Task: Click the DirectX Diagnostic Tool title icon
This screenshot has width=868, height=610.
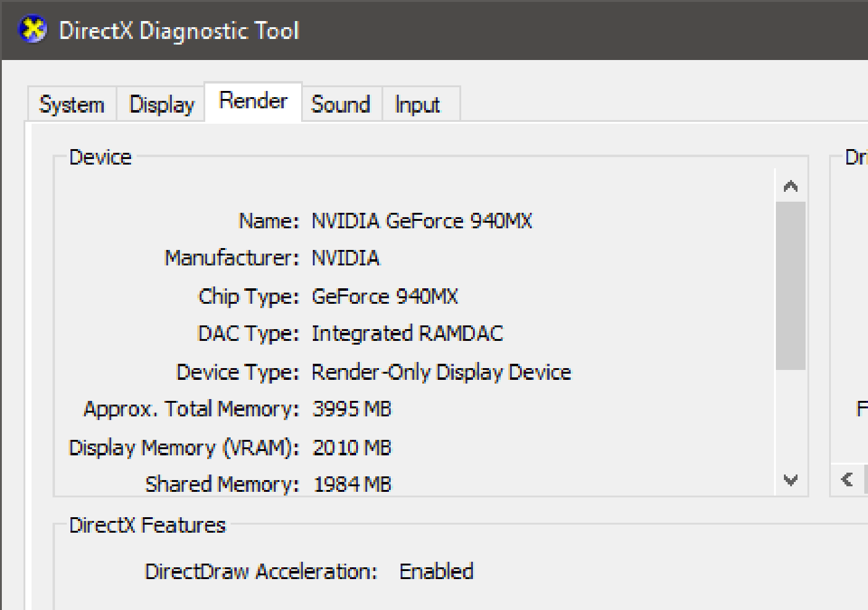Action: coord(33,30)
